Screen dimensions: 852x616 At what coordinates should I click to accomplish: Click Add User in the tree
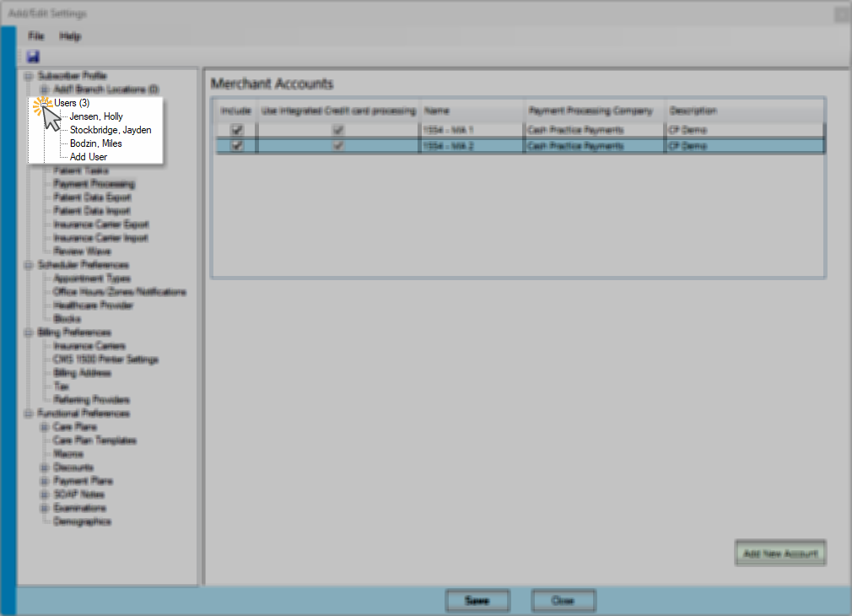tap(89, 157)
